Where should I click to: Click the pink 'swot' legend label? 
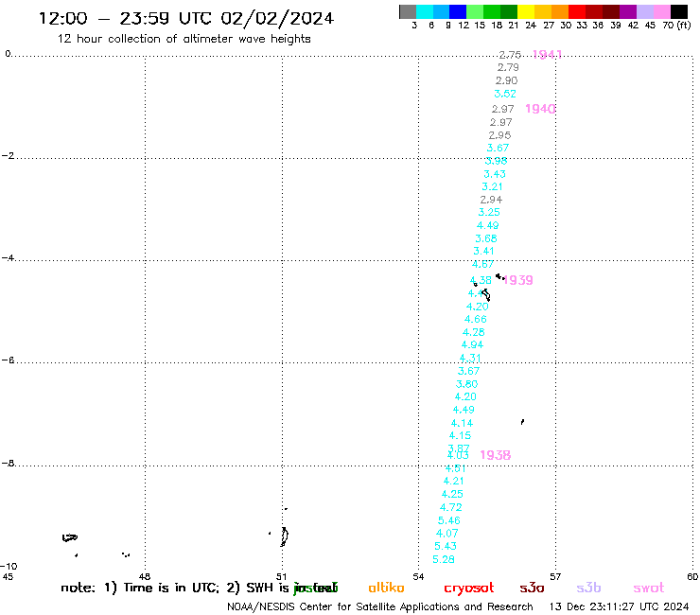click(649, 589)
